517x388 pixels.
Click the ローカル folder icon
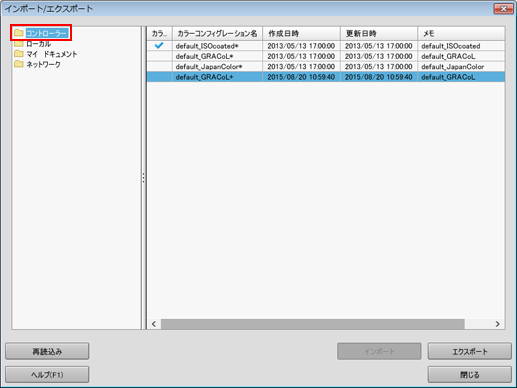tap(19, 44)
